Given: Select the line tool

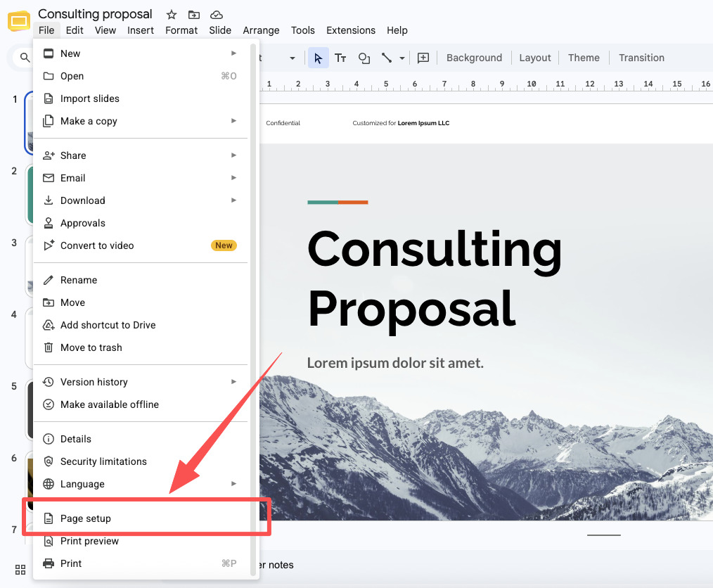Looking at the screenshot, I should click(387, 58).
